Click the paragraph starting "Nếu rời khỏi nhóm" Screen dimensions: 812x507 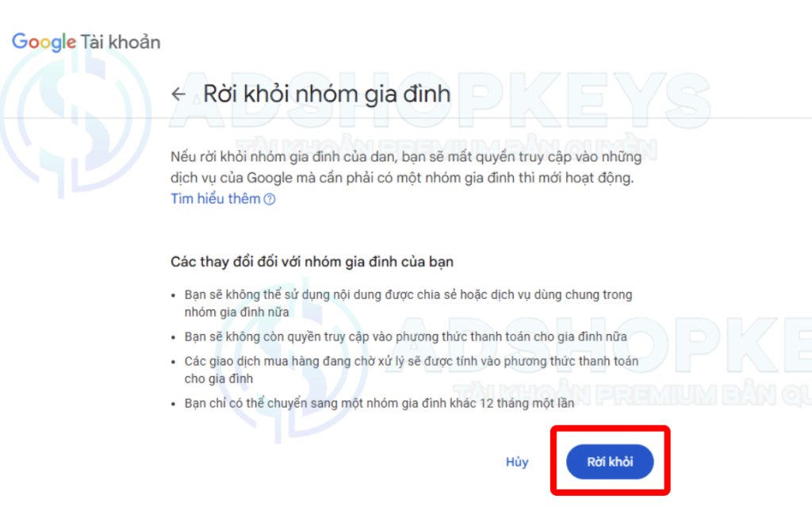(406, 167)
